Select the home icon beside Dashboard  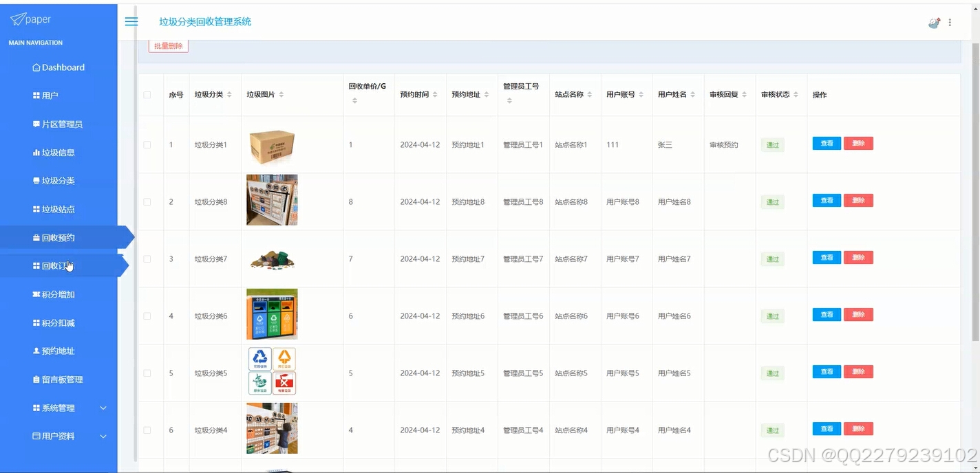[x=35, y=67]
